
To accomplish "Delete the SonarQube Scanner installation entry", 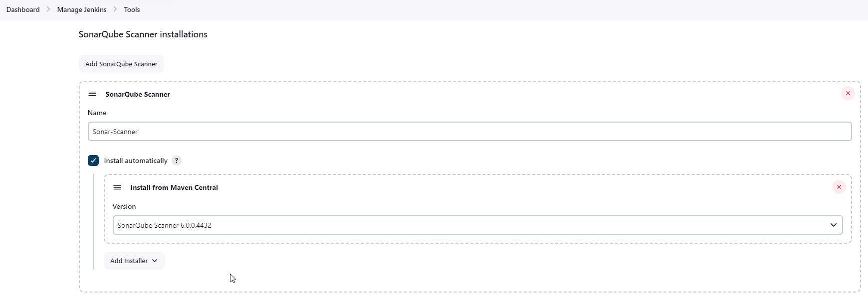I will (848, 94).
